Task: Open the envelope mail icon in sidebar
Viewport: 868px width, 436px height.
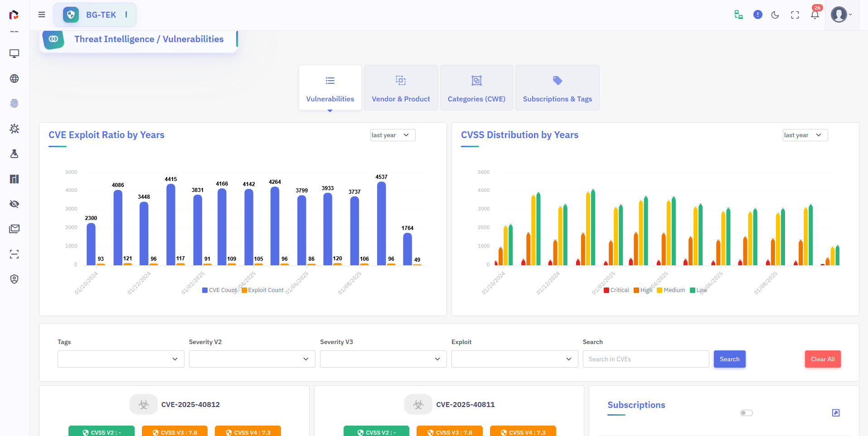Action: 15,229
